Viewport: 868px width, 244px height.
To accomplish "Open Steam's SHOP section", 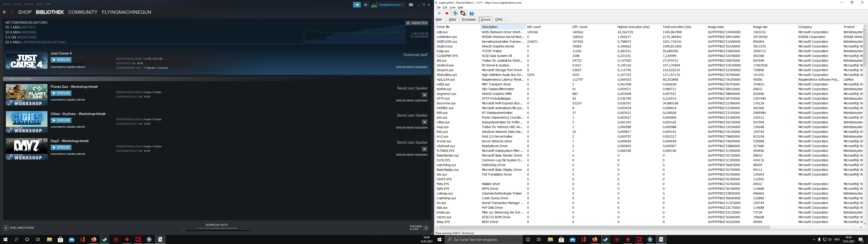I will (x=25, y=12).
